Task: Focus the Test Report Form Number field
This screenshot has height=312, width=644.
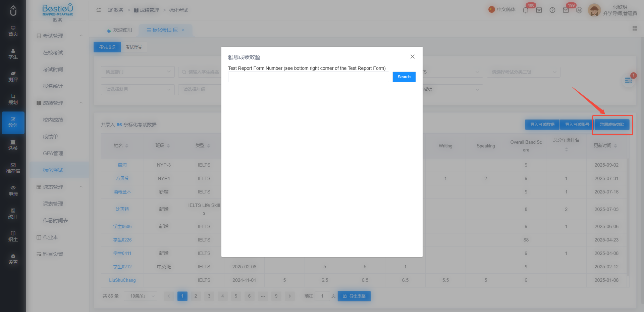Action: [x=309, y=77]
